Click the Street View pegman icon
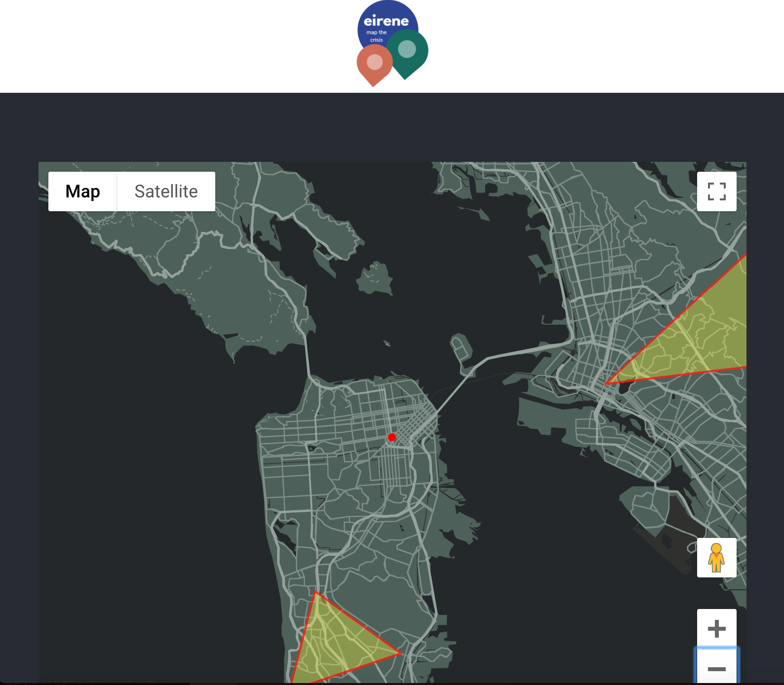 (x=716, y=558)
